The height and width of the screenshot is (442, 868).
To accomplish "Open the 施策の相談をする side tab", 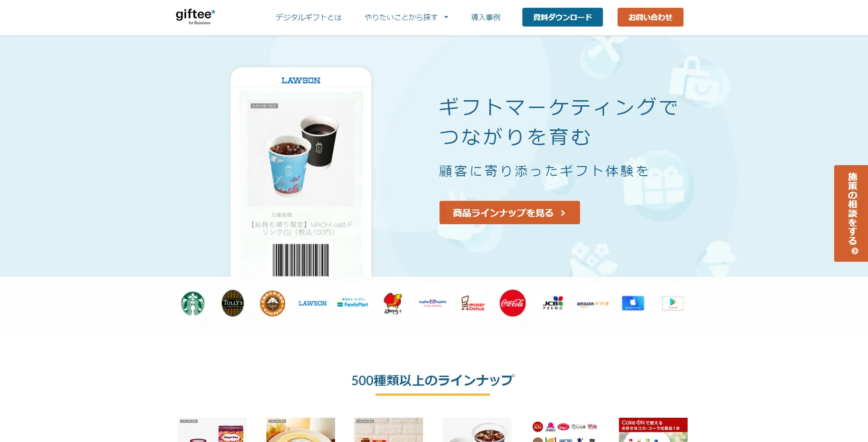I will point(851,213).
